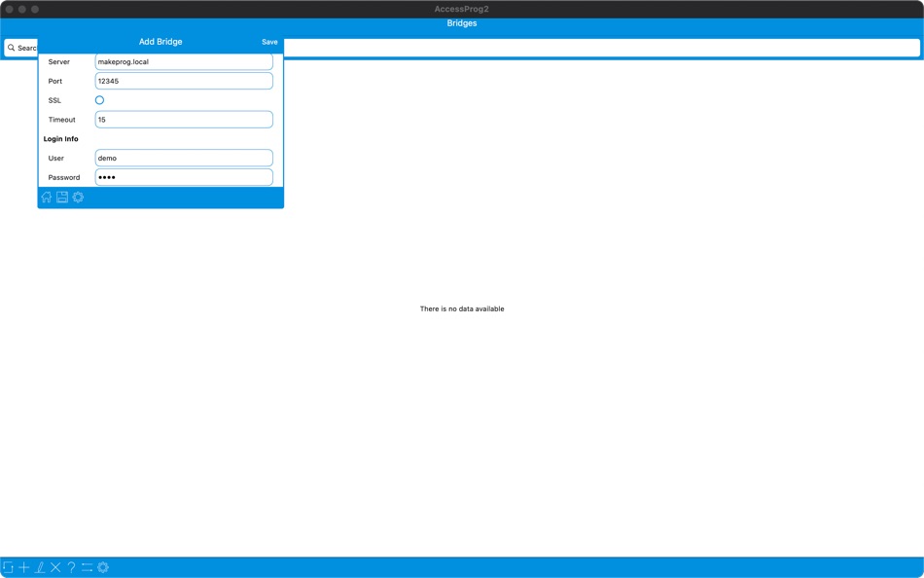
Task: Click the plus add icon in bottom toolbar
Action: point(23,567)
